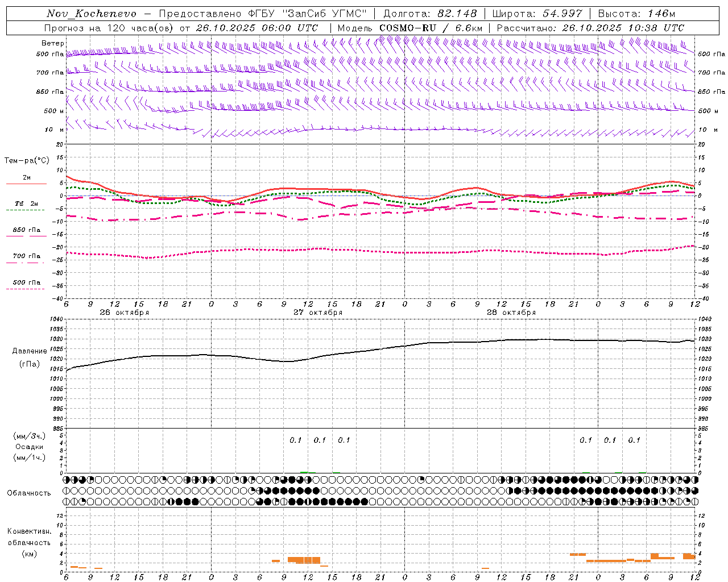728x582 pixels.
Task: Click the Ветер panel label
Action: coord(53,43)
